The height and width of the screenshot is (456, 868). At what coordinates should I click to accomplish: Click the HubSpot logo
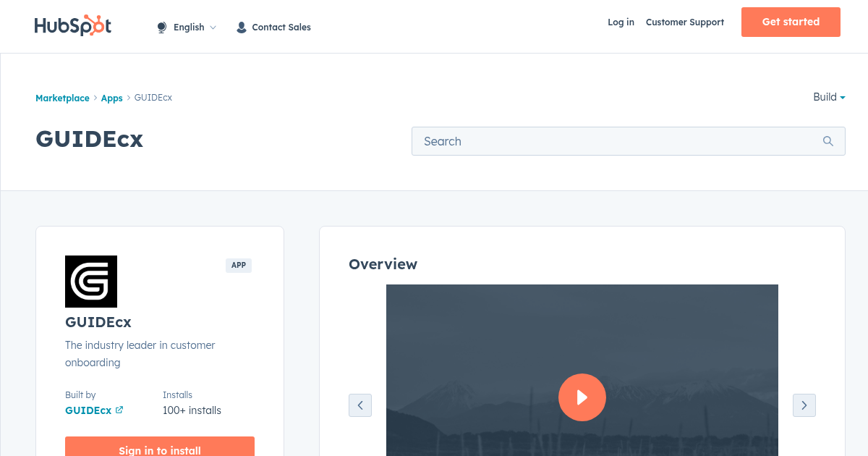point(73,25)
